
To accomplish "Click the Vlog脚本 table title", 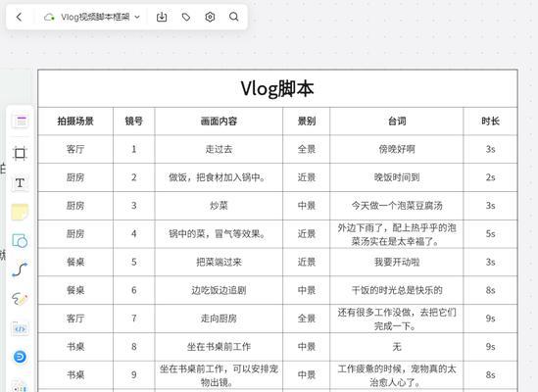I will click(277, 88).
